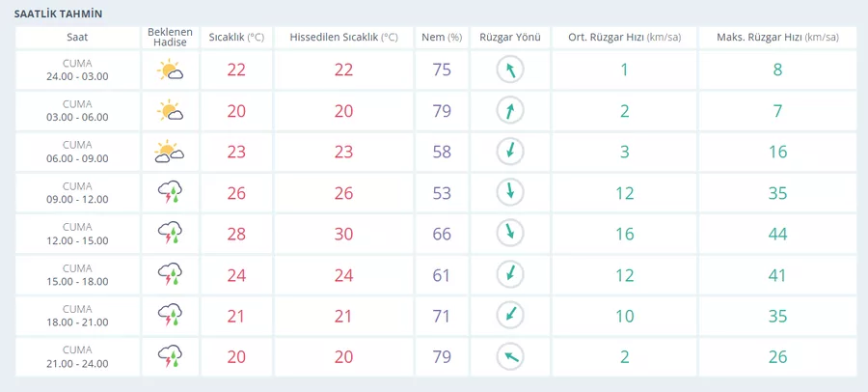Click the wind direction arrow for 12.00 - 15.00

510,234
